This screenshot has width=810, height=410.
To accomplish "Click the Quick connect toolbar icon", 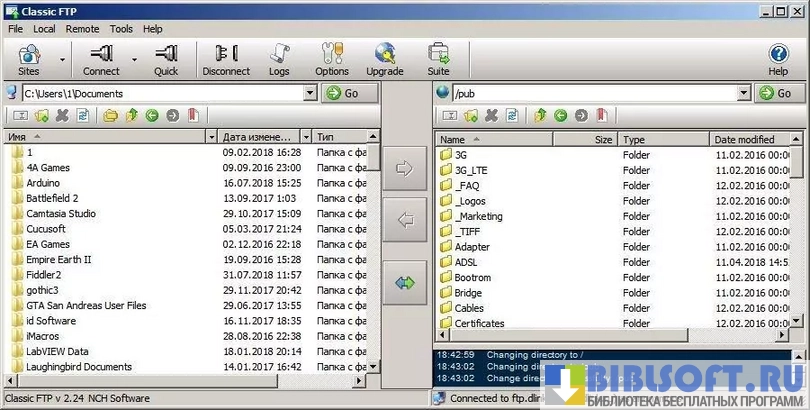I will pos(166,59).
